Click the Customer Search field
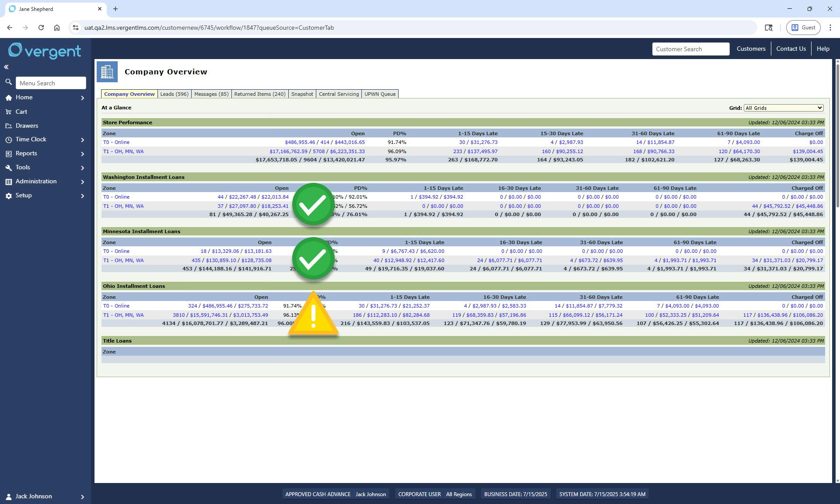The image size is (840, 504). tap(691, 49)
